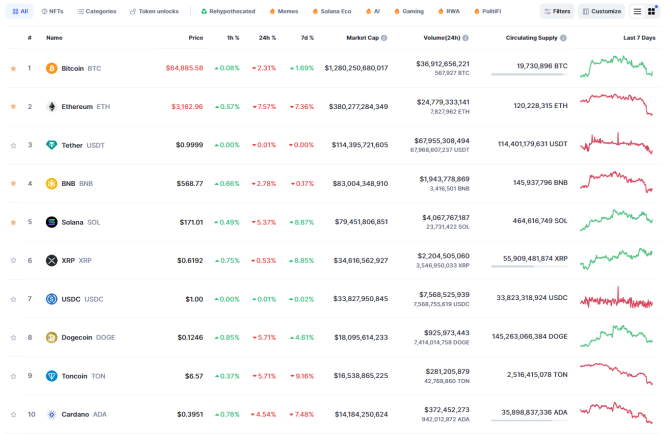Viewport: 665px width, 434px height.
Task: Open the NFTs tab
Action: pyautogui.click(x=53, y=11)
